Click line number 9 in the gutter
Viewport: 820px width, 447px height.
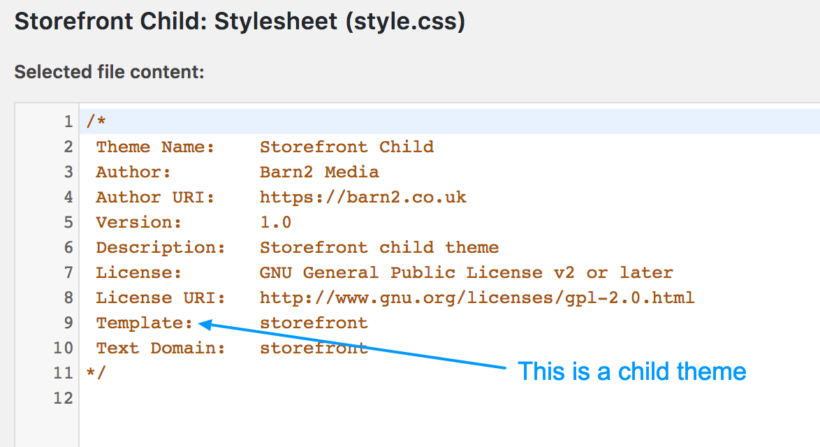(x=68, y=322)
